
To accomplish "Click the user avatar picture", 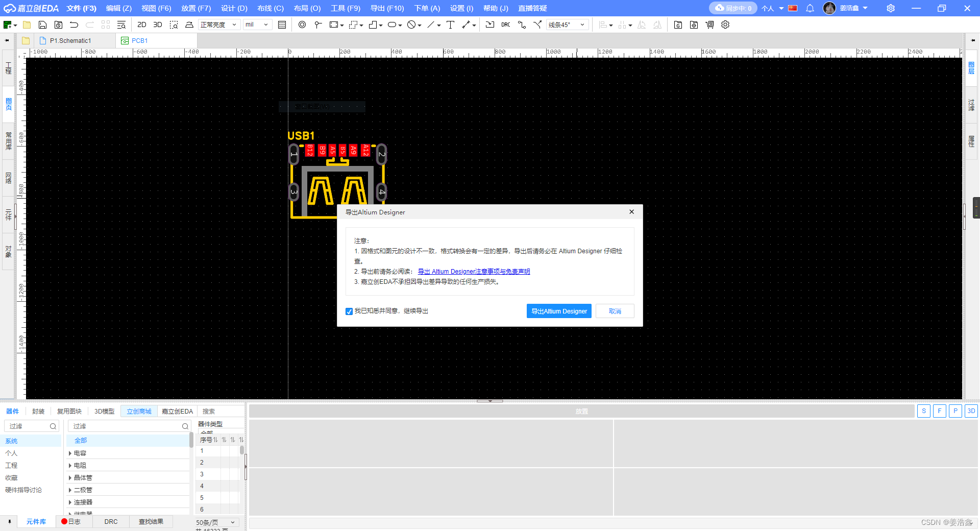I will (829, 8).
